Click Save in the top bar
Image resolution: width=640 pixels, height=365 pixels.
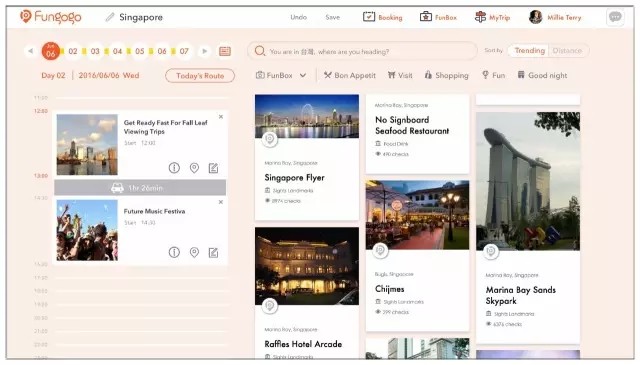point(332,17)
